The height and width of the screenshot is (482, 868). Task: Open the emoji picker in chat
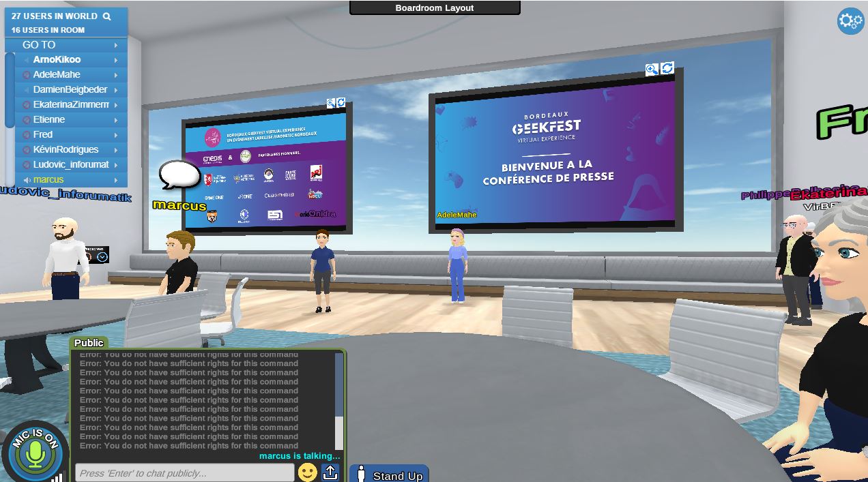click(x=308, y=472)
